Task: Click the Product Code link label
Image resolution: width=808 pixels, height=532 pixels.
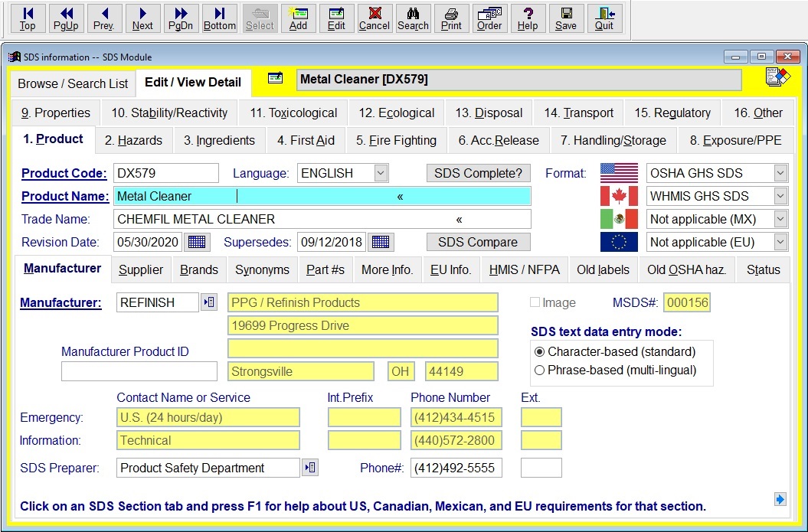Action: point(64,173)
